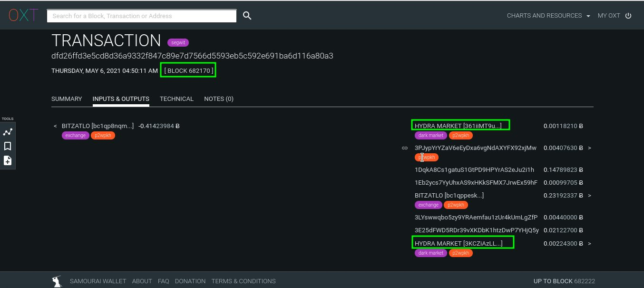The image size is (644, 288).
Task: Click the output amount 0.00440000
Action: pos(563,218)
